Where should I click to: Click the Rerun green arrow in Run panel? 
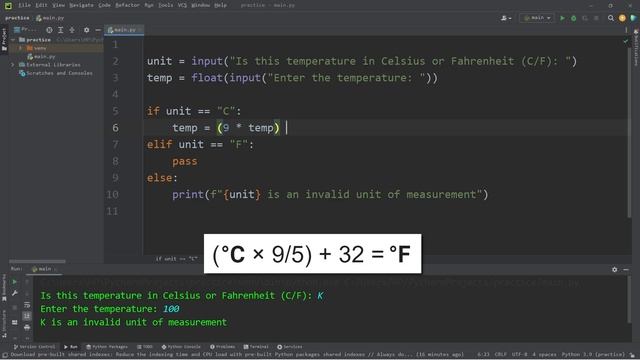(x=14, y=282)
